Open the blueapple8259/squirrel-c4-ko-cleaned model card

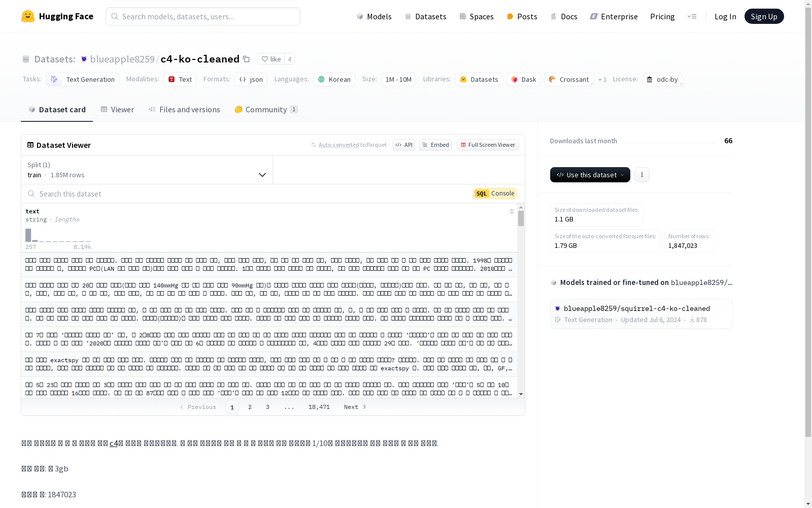pos(641,314)
